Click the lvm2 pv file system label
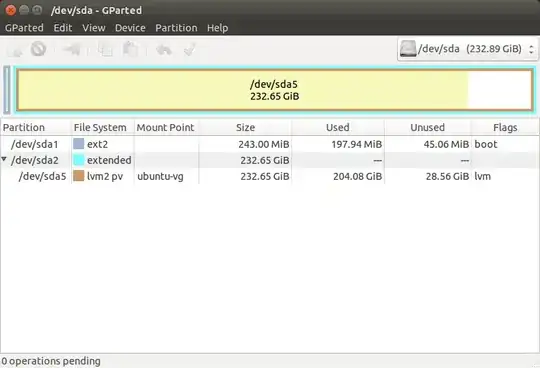The height and width of the screenshot is (368, 540). (105, 176)
